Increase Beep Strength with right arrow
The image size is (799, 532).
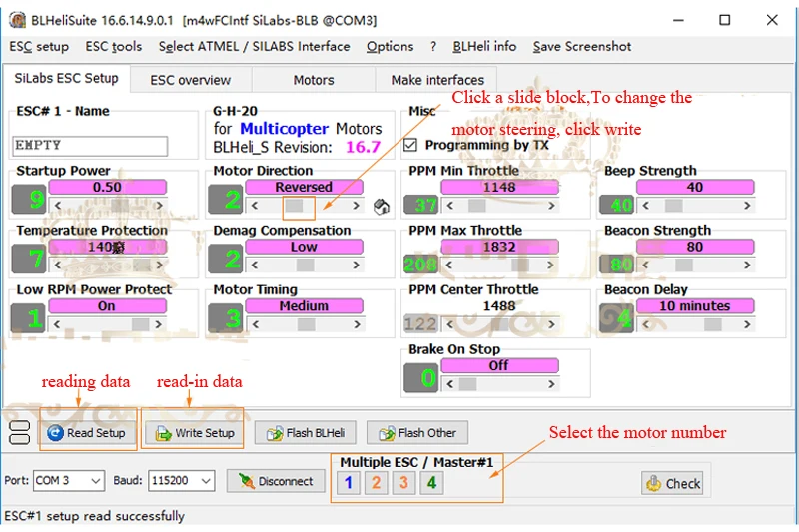[x=747, y=206]
